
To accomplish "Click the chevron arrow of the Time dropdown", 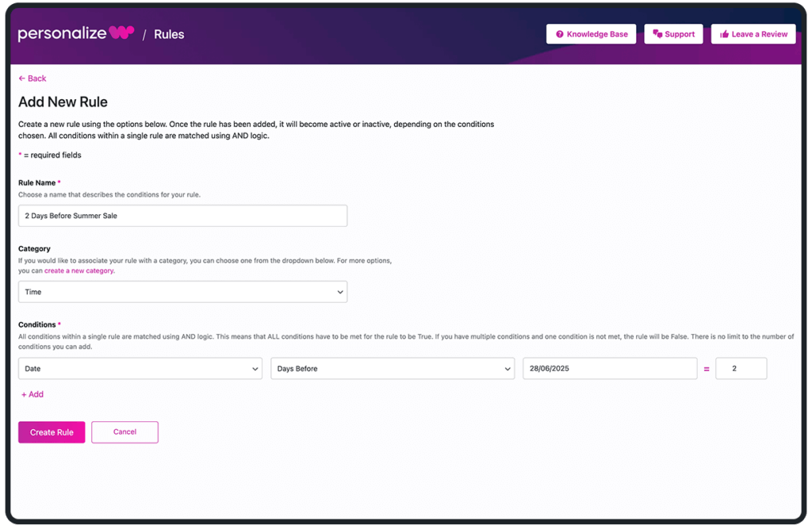I will point(340,292).
